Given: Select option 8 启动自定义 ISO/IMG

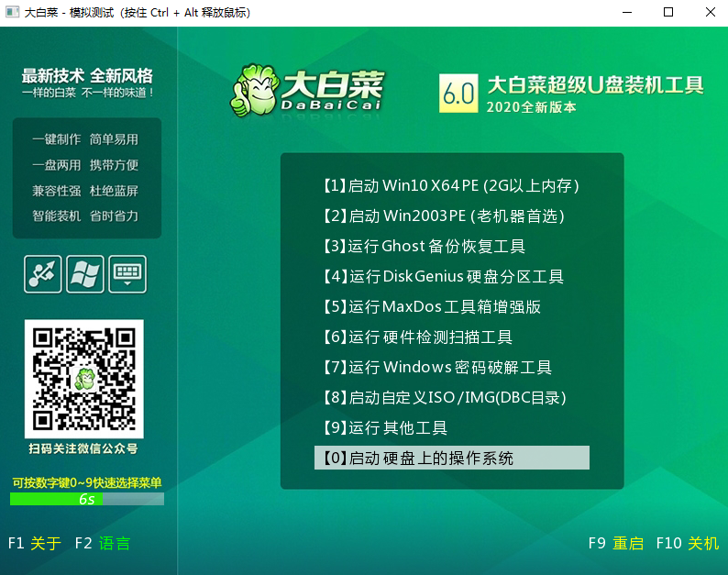Looking at the screenshot, I should 445,398.
